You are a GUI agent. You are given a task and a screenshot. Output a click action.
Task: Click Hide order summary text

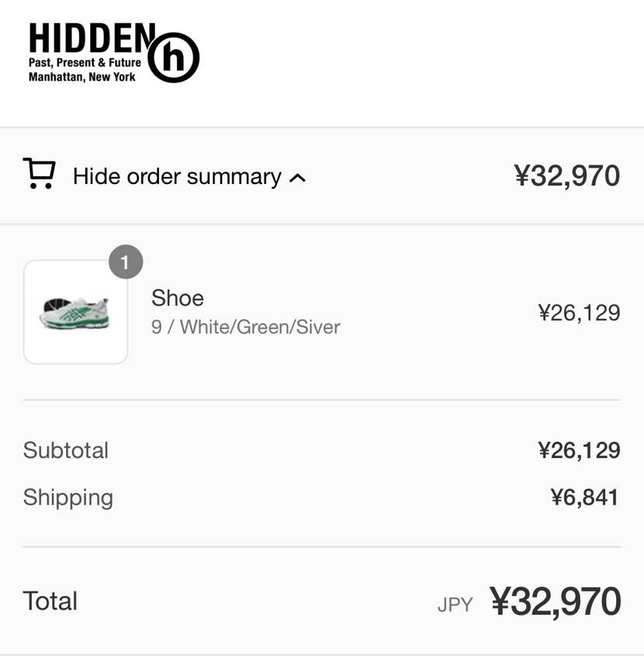pyautogui.click(x=177, y=176)
